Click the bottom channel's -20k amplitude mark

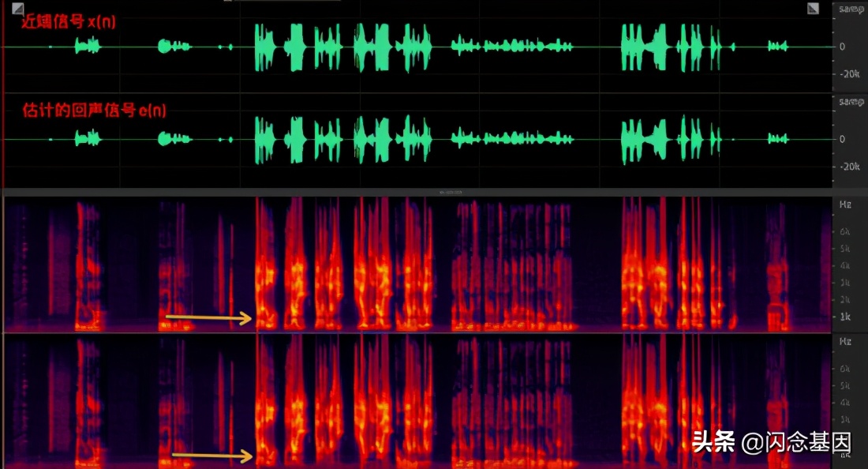click(848, 167)
